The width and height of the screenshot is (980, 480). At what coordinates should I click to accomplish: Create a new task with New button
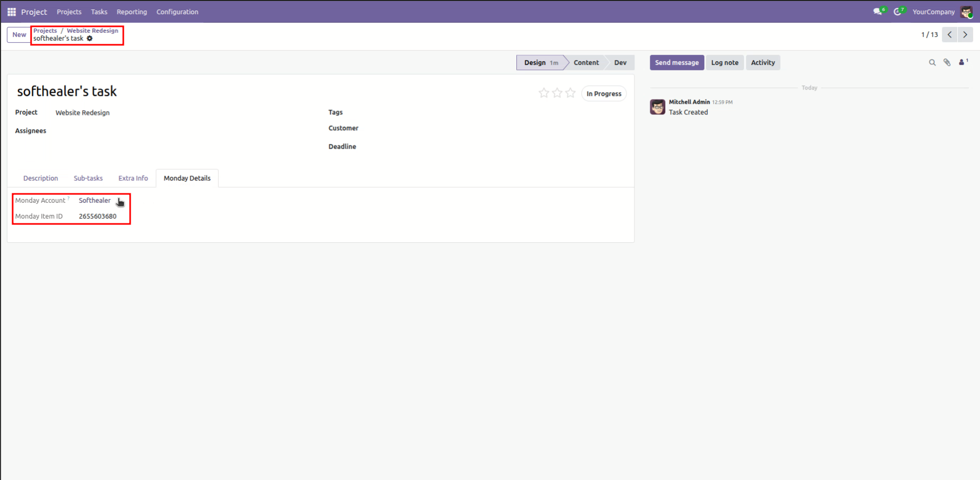tap(19, 35)
